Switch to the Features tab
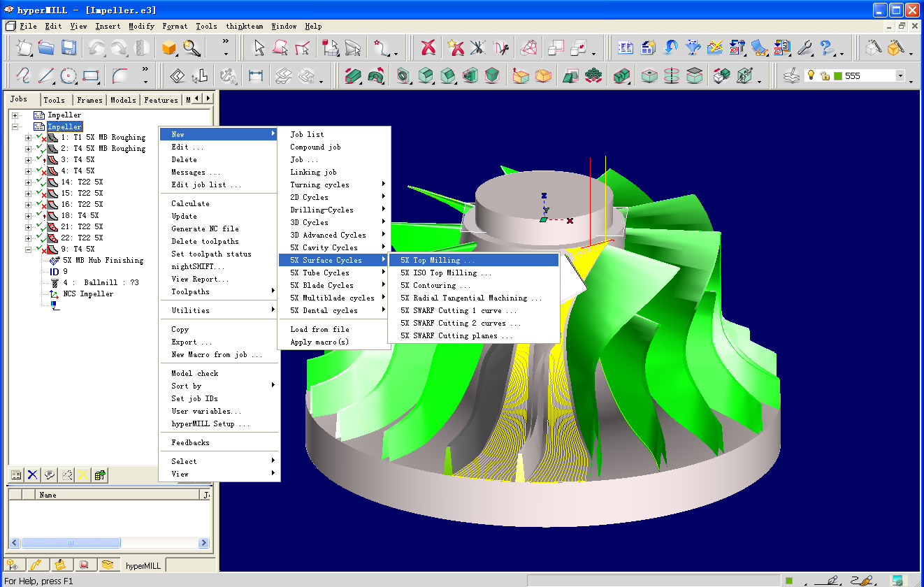The image size is (924, 587). pos(161,100)
